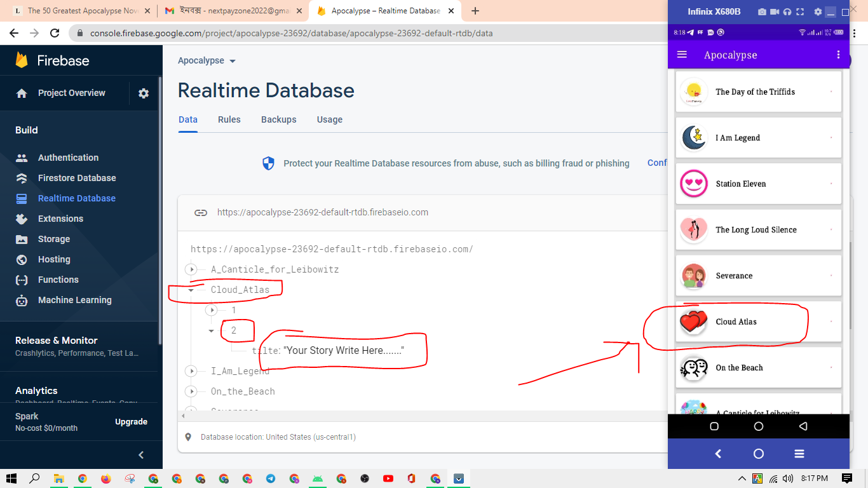
Task: Switch to the Backups tab
Action: coord(279,119)
